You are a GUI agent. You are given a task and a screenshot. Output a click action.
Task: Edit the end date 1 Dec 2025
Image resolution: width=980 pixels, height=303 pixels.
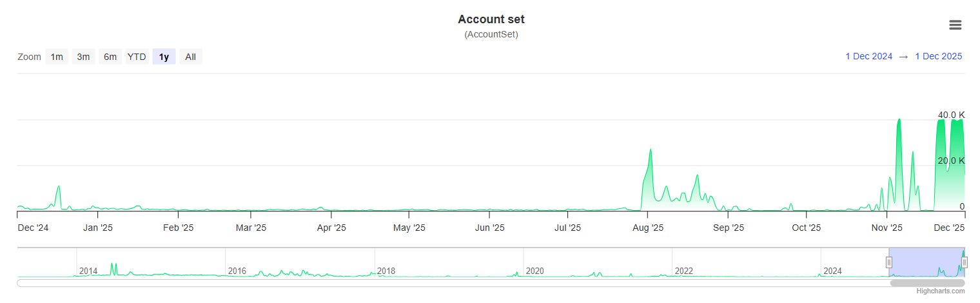point(938,57)
